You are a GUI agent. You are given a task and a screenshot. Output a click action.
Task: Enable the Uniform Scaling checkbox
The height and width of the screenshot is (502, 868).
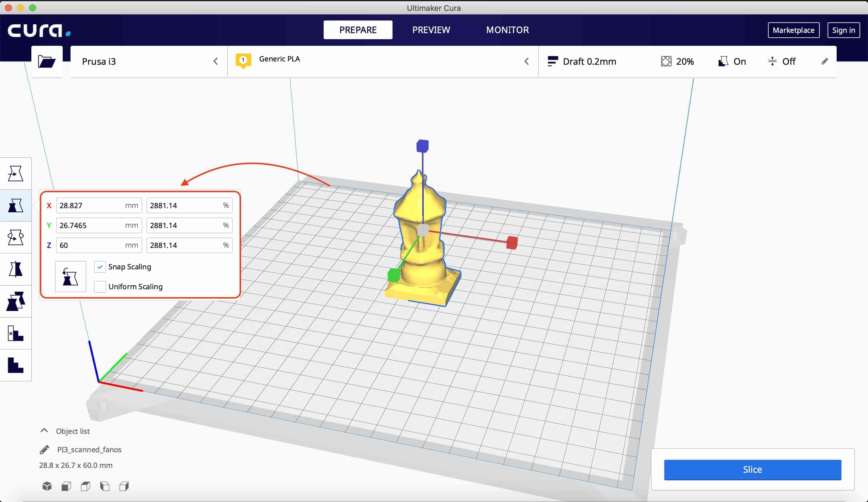(x=100, y=287)
